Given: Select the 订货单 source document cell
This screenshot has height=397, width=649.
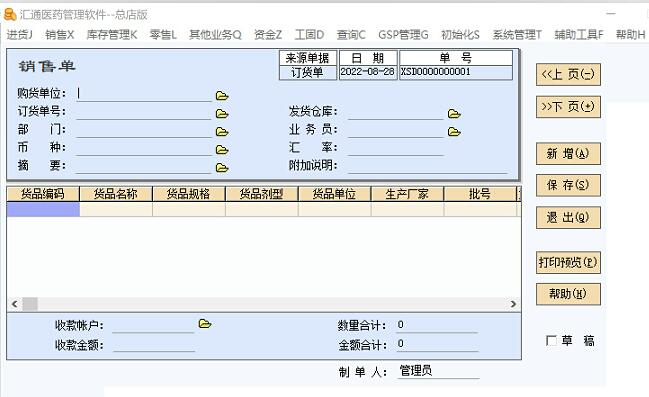Looking at the screenshot, I should 308,72.
